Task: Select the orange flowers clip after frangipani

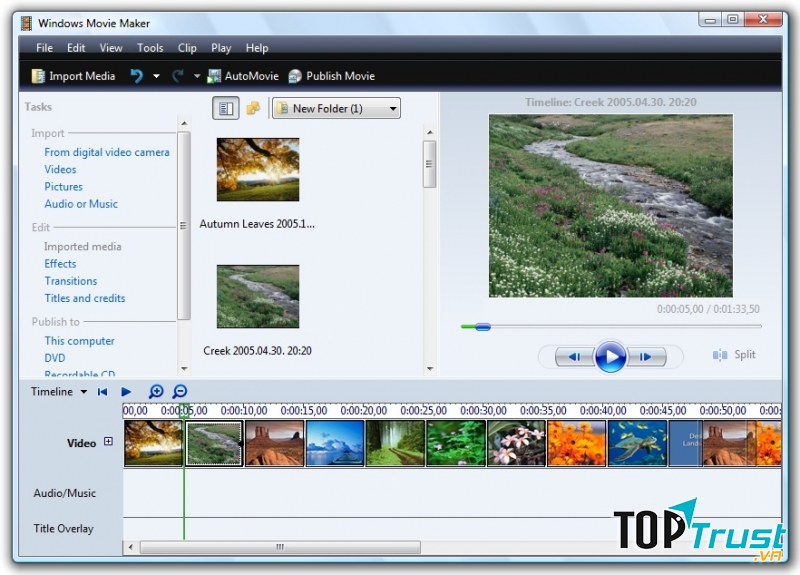Action: 577,443
